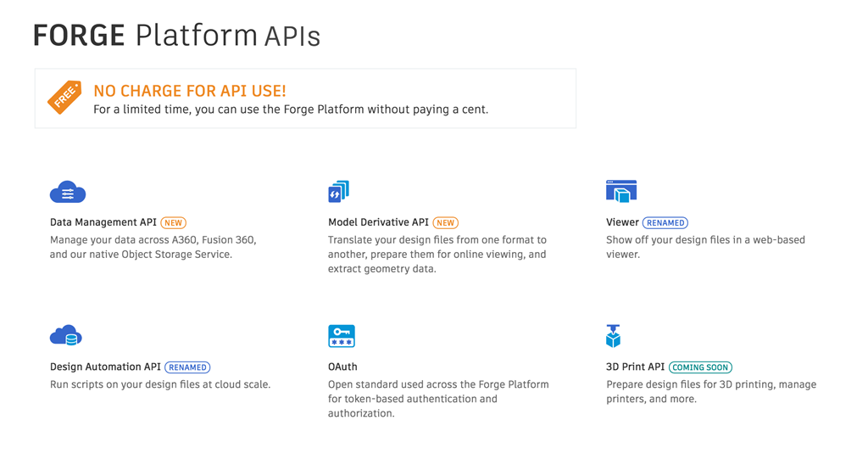This screenshot has height=465, width=868.
Task: Open the 3D Print API link
Action: [x=635, y=367]
